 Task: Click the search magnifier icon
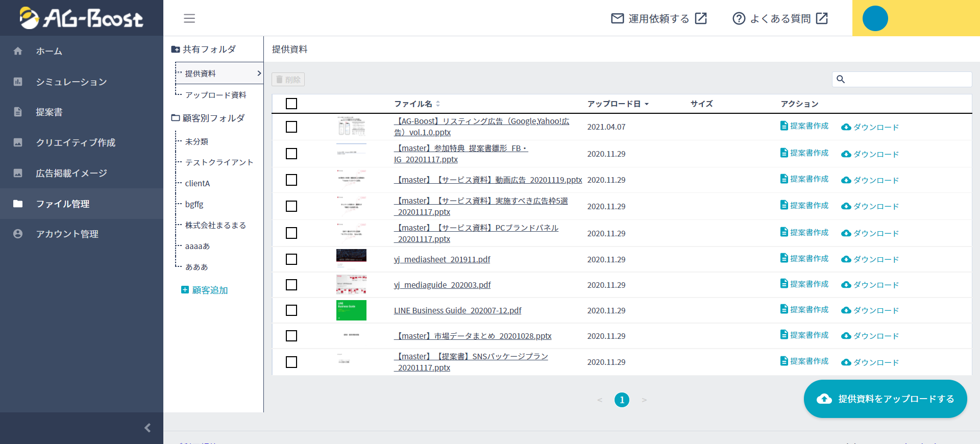841,79
